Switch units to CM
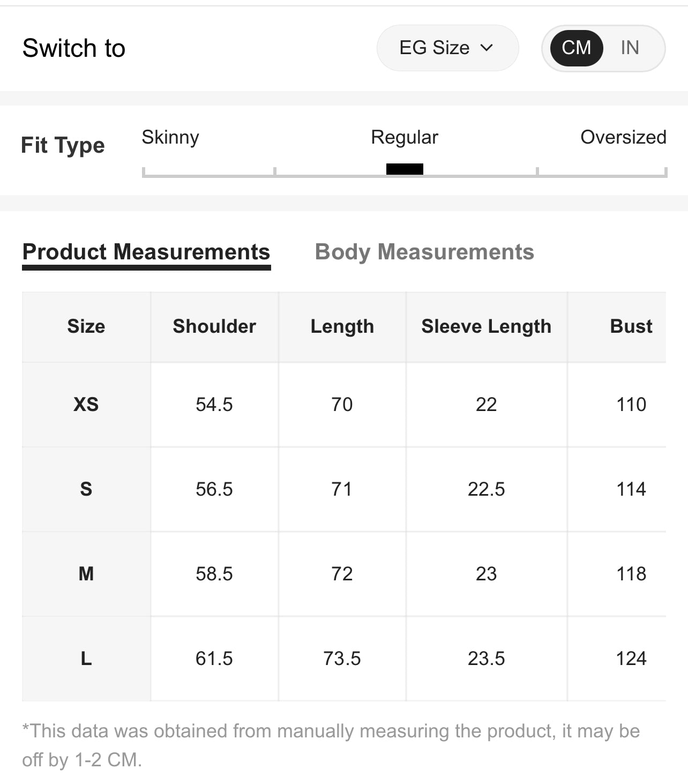 576,48
